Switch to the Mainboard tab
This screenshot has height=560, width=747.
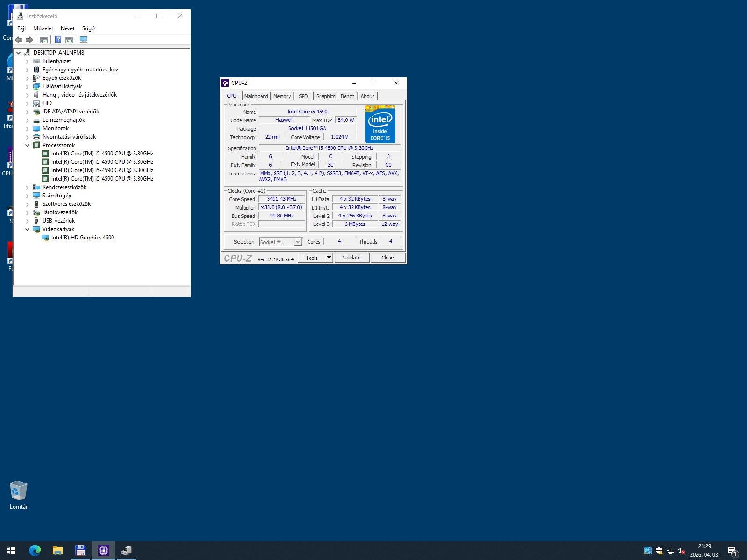(x=256, y=96)
